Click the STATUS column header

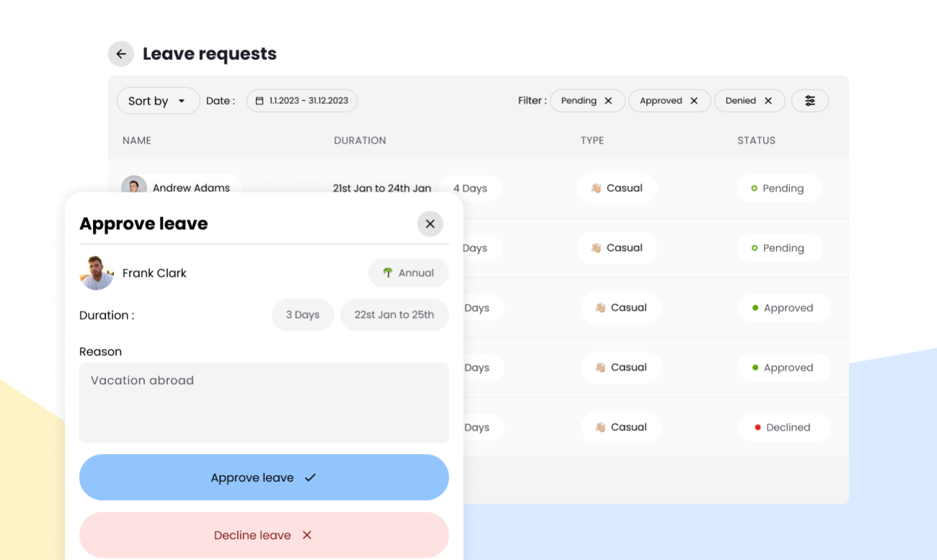756,141
